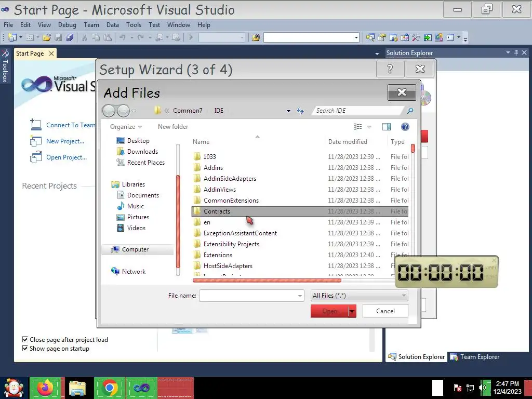Click the refresh icon beside the address bar
This screenshot has height=399, width=532.
[x=300, y=111]
